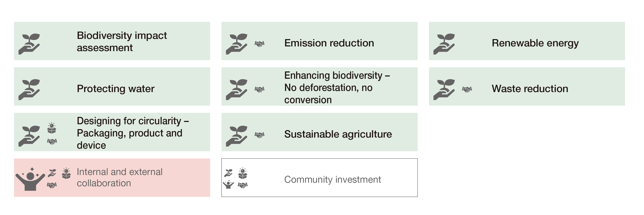Click handshake icon in Designing for circularity tile
The height and width of the screenshot is (215, 644).
point(52,142)
